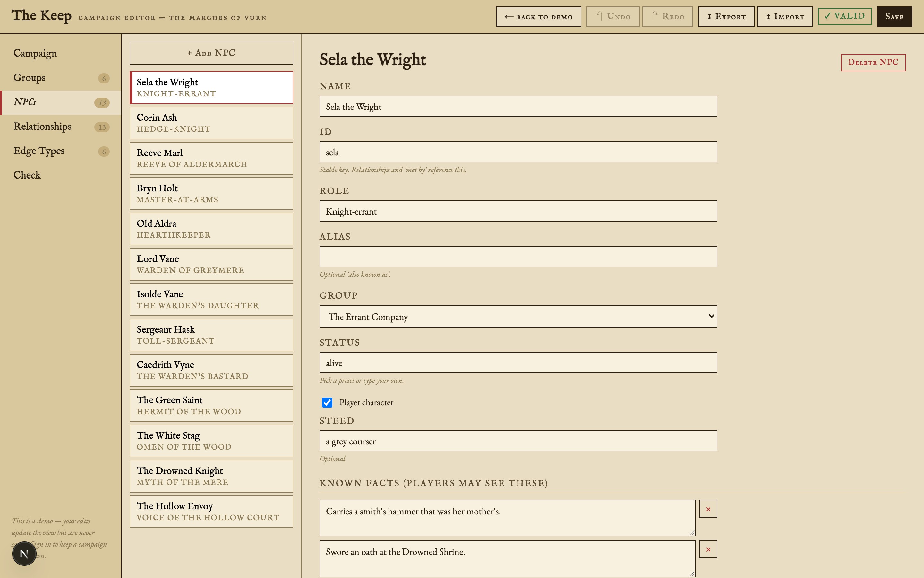
Task: Click the Redo button
Action: pyautogui.click(x=667, y=17)
